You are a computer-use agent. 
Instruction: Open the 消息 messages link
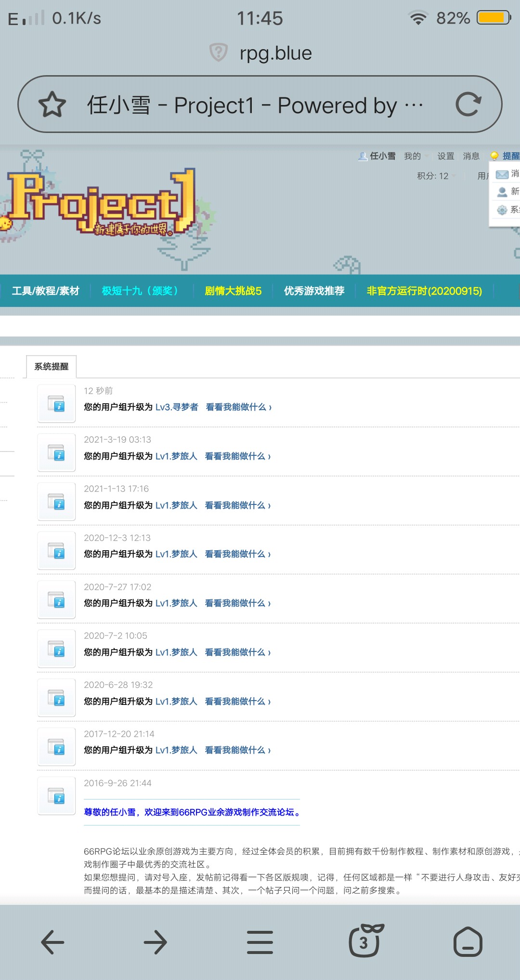[x=471, y=156]
